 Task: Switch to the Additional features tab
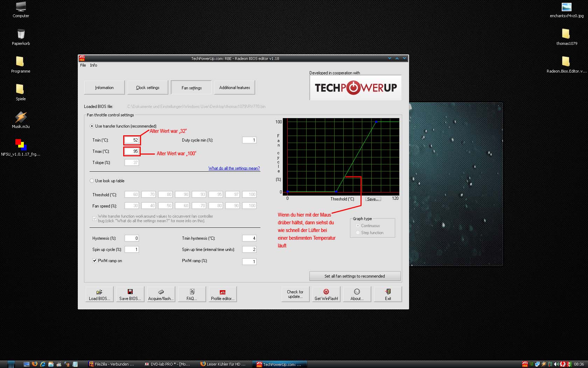pos(234,88)
